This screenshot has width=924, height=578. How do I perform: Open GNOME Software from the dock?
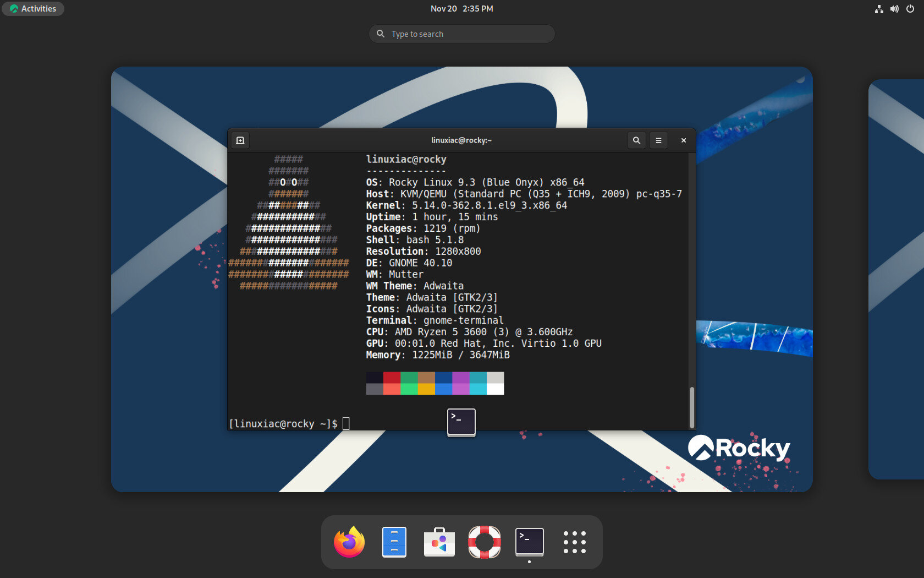(439, 542)
